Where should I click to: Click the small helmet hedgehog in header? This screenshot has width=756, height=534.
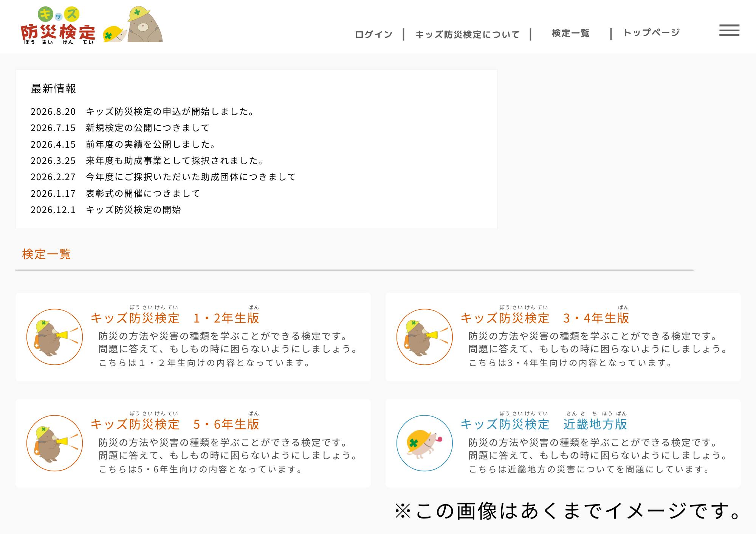click(115, 34)
